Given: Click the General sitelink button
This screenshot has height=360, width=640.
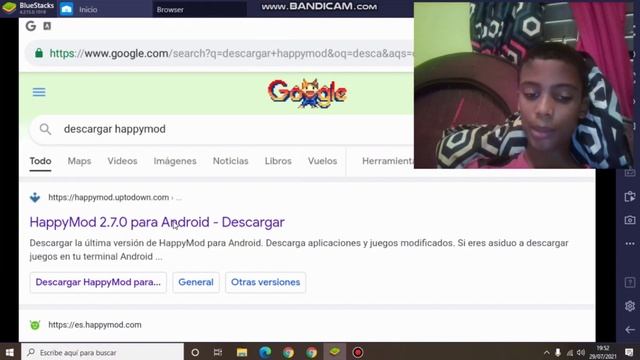Looking at the screenshot, I should pos(196,282).
